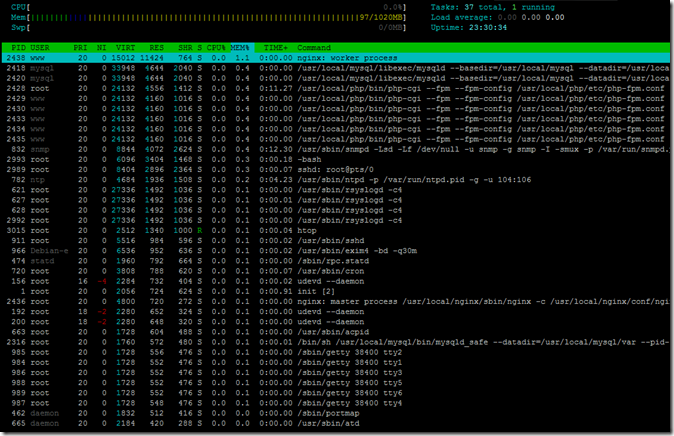Select the /usr/sbin/ntpd process row
Viewport: 674px width, 436px height.
(x=336, y=180)
